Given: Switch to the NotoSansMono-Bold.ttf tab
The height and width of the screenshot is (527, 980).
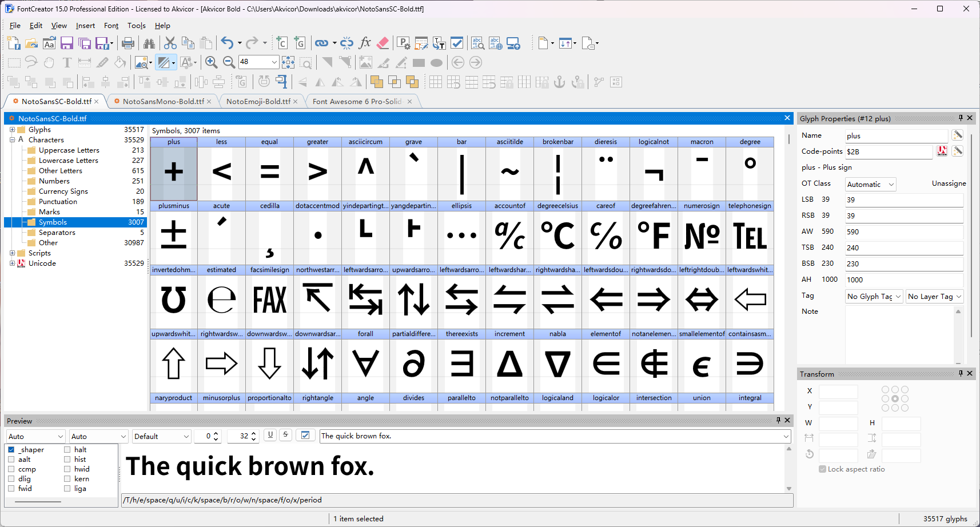Looking at the screenshot, I should click(x=163, y=101).
